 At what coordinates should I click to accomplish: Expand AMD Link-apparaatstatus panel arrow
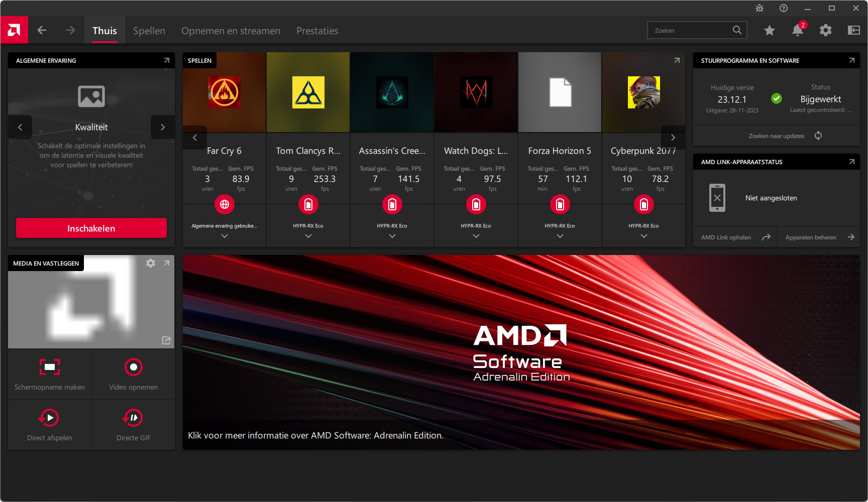852,162
